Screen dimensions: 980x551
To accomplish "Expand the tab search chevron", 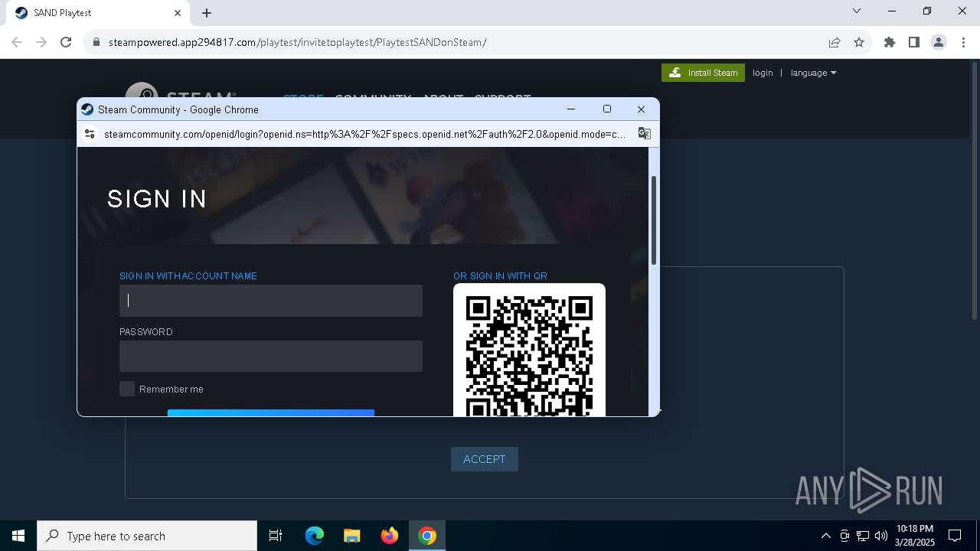I will (x=857, y=11).
